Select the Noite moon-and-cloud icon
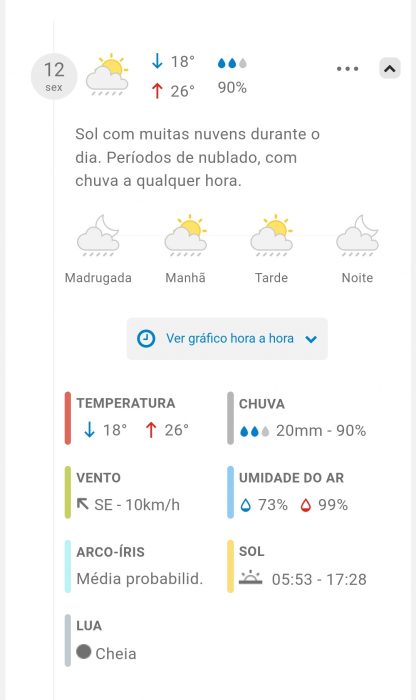The image size is (416, 700). (358, 236)
